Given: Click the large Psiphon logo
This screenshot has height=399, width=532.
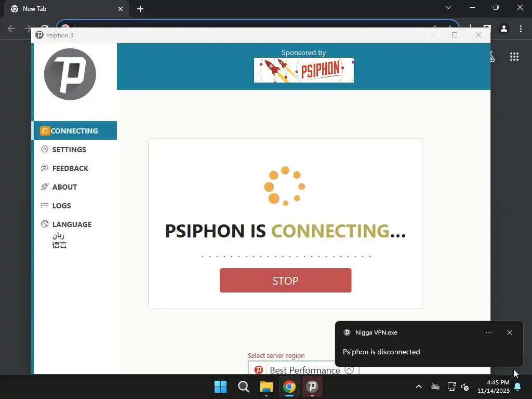Looking at the screenshot, I should click(70, 74).
